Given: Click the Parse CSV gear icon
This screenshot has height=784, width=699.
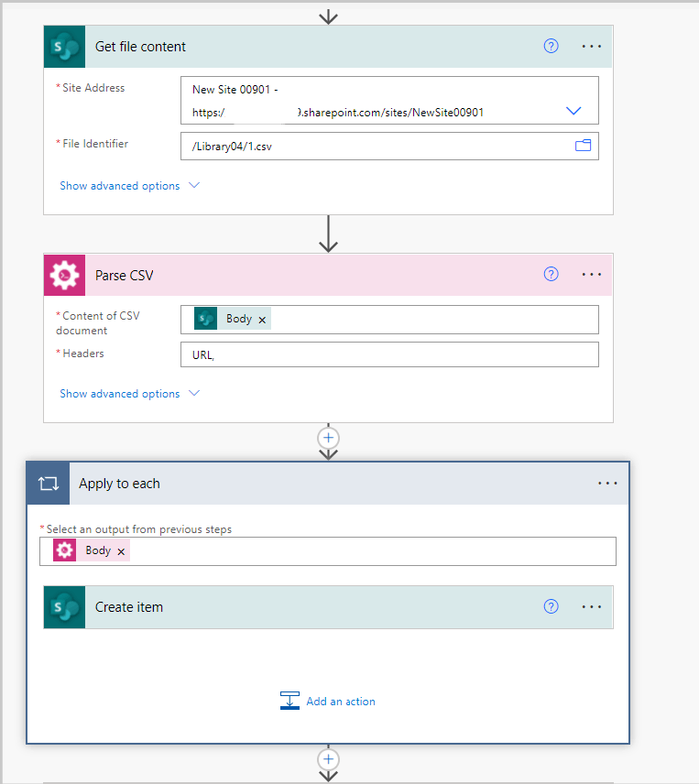Looking at the screenshot, I should tap(64, 275).
